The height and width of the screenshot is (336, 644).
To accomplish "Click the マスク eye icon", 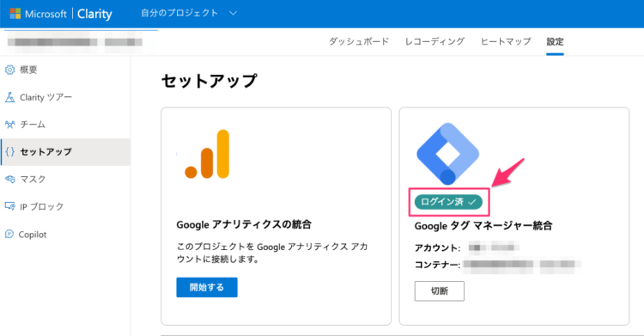I will click(x=9, y=180).
